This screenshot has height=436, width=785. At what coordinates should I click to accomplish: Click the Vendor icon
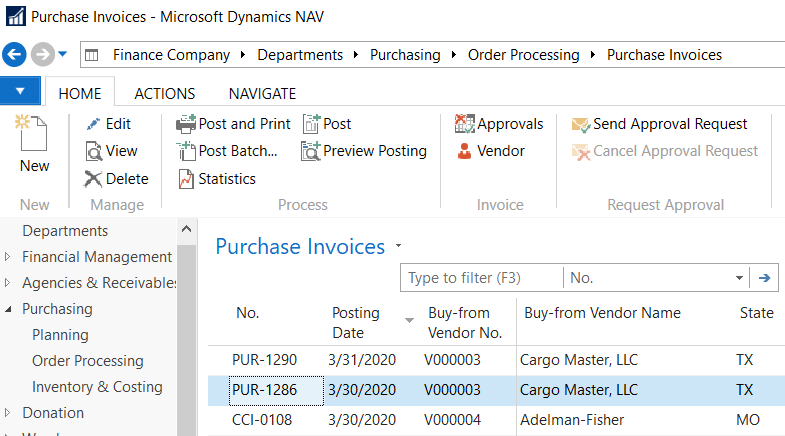point(465,151)
